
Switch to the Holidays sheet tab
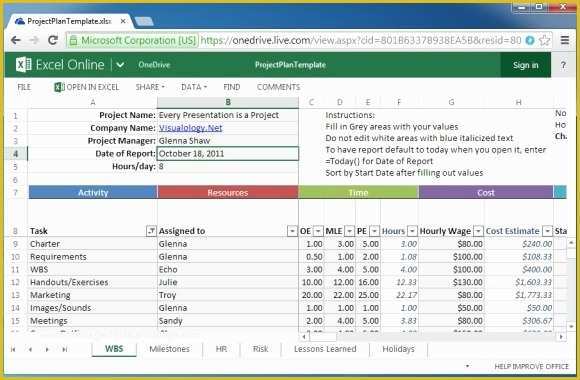[x=398, y=349]
